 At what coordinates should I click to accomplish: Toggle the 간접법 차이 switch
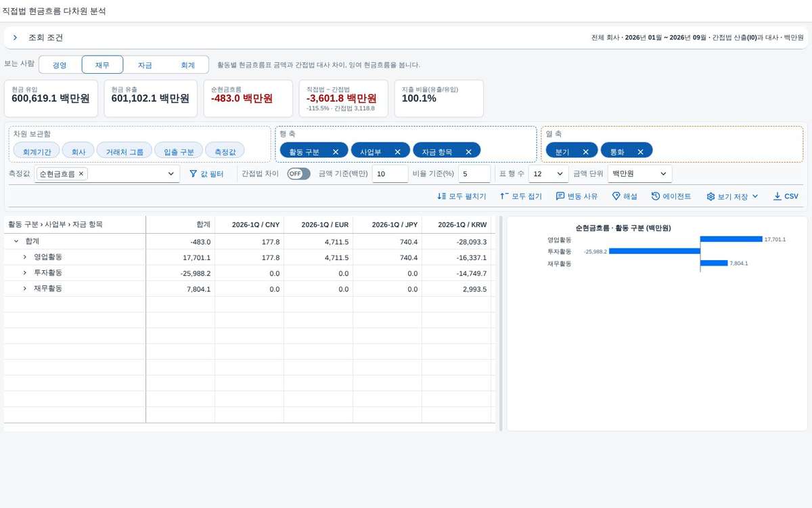tap(298, 174)
